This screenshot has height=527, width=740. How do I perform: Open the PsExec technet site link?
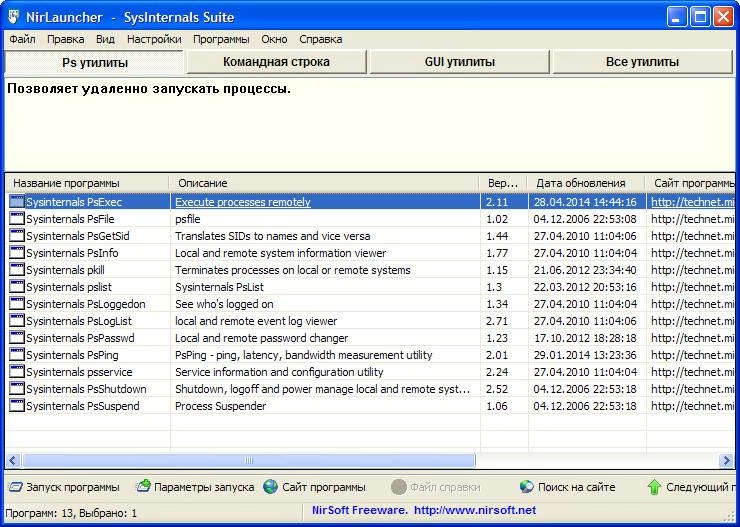[692, 202]
